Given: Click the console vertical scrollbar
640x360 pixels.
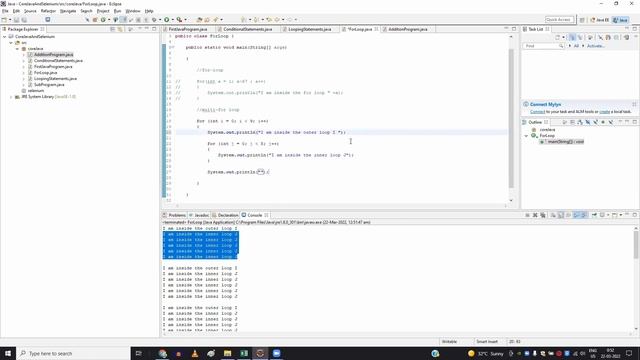Looking at the screenshot, I should (636, 245).
